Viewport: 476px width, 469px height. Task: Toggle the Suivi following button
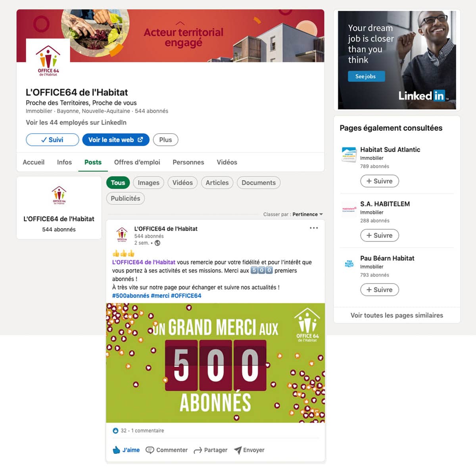tap(52, 140)
